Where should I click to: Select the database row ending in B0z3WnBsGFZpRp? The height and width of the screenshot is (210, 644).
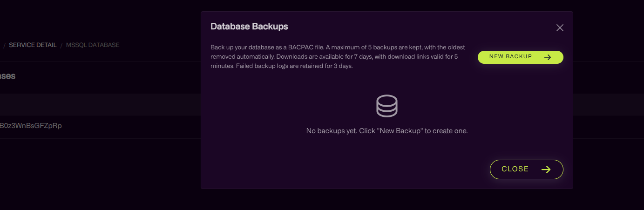[31, 126]
